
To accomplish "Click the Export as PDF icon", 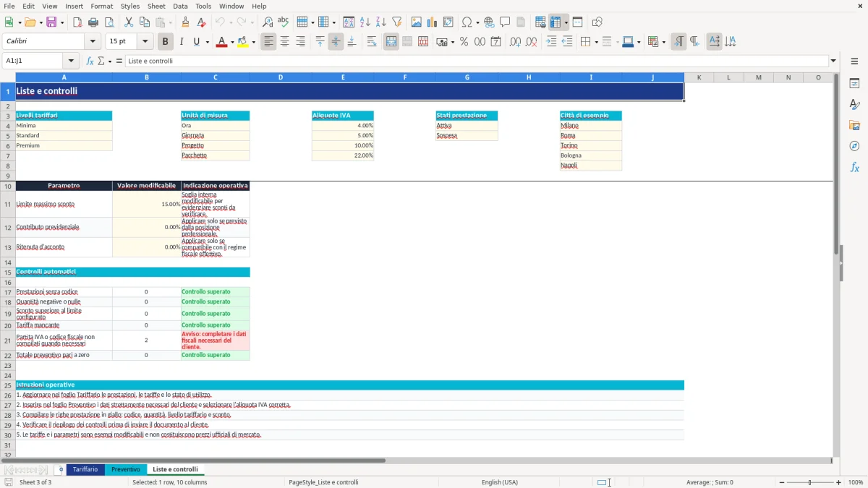I will point(77,22).
